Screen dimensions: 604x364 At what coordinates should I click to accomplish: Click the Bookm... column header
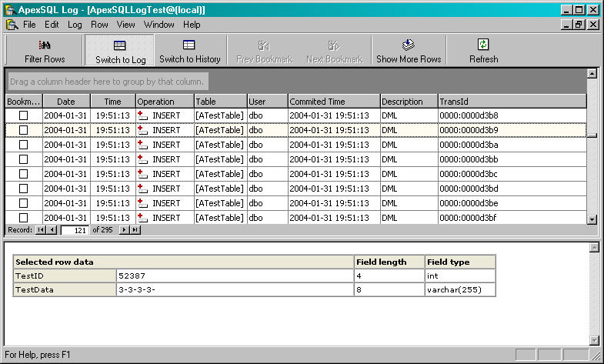click(24, 102)
